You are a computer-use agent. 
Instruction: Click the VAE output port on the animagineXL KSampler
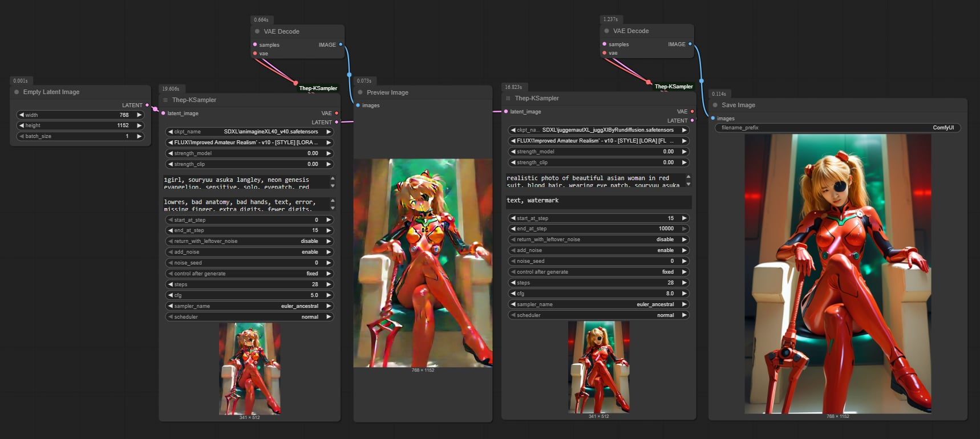tap(337, 113)
